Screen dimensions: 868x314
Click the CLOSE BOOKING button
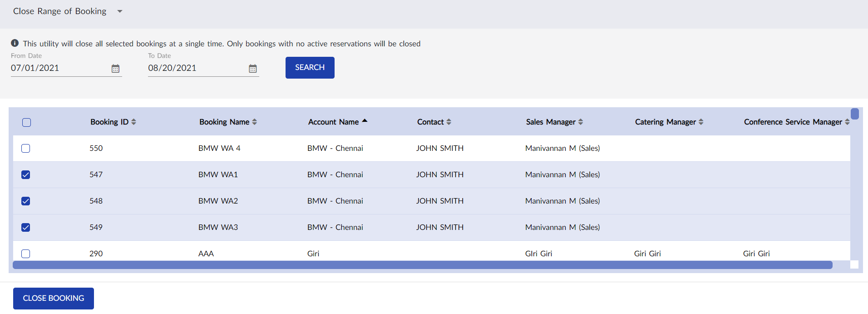point(54,299)
